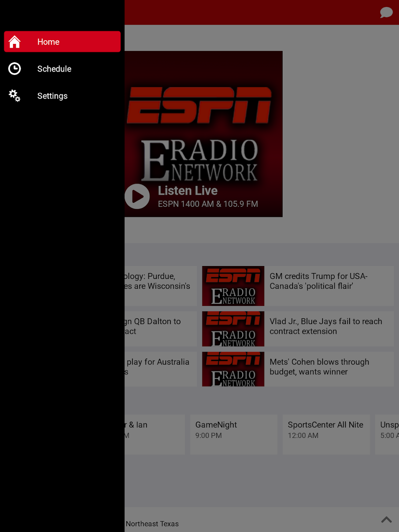Tap the Listen Live play button
Viewport: 399px width, 532px height.
coord(137,196)
